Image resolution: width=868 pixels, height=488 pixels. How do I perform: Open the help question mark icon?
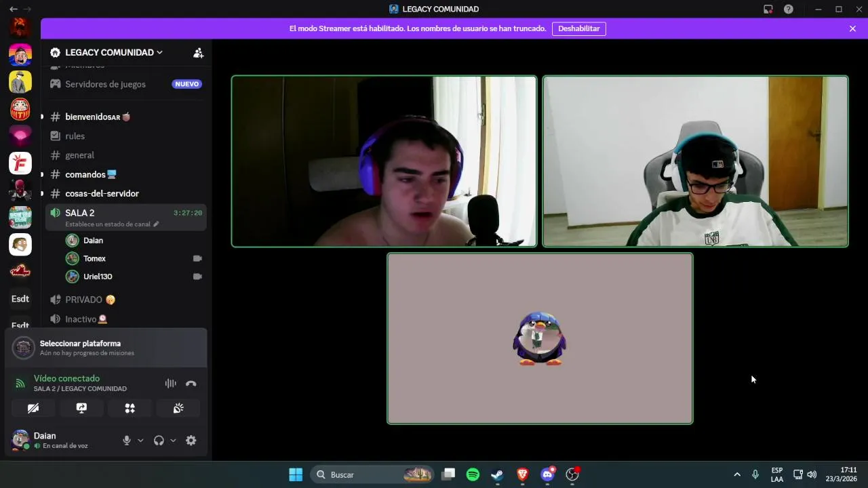tap(789, 9)
